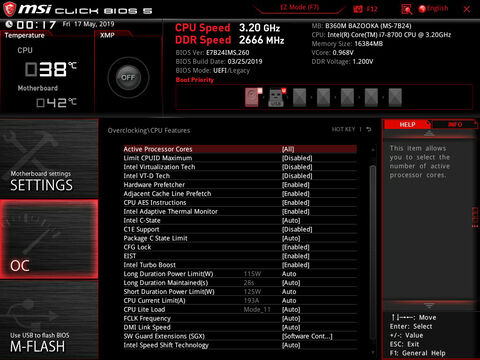Select the fifth boot priority slot

coord(347,97)
